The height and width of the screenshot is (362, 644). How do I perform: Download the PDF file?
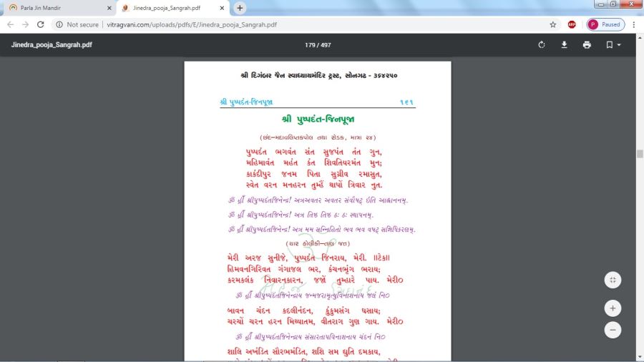[564, 44]
